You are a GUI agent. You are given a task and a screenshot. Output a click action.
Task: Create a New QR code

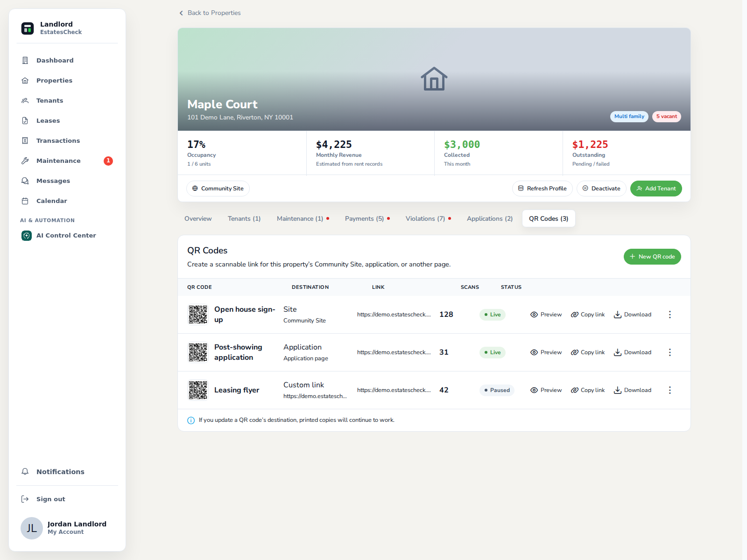coord(652,257)
